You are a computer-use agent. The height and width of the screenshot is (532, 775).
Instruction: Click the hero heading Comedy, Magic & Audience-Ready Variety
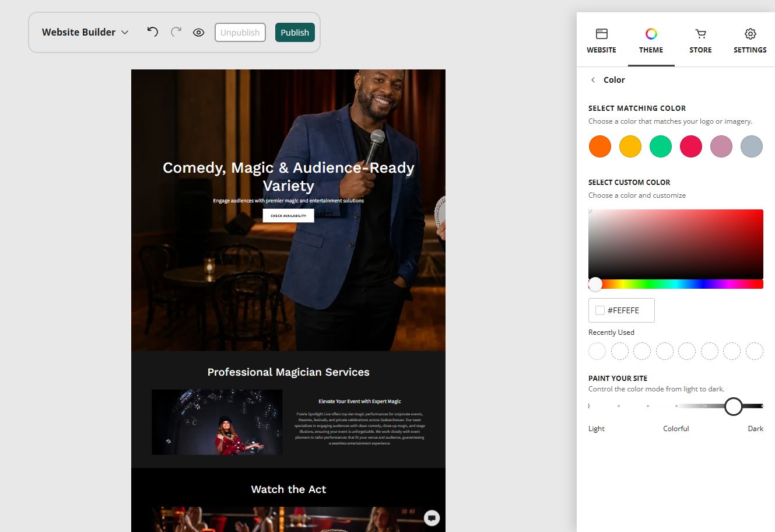[x=289, y=177]
